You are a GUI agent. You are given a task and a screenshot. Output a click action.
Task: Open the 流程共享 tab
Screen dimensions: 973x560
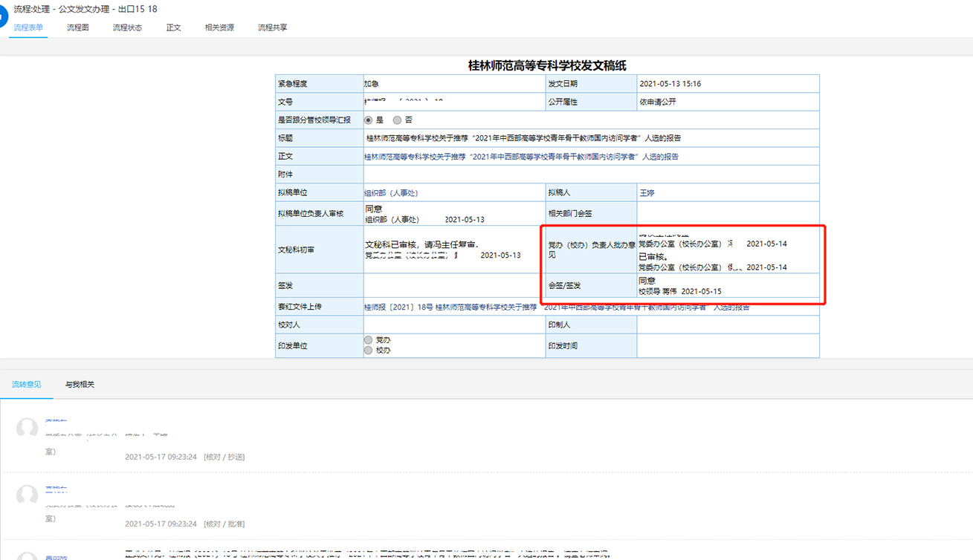tap(272, 27)
